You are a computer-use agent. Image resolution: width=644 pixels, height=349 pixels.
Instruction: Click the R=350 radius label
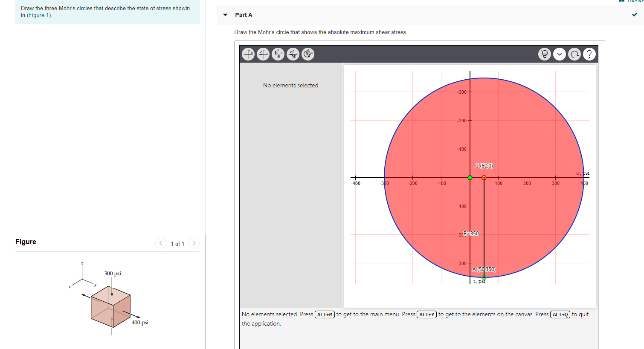[471, 234]
